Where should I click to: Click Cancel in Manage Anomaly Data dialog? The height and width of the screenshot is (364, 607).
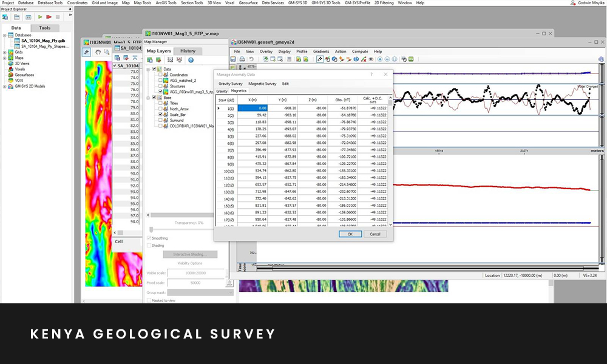tap(375, 234)
